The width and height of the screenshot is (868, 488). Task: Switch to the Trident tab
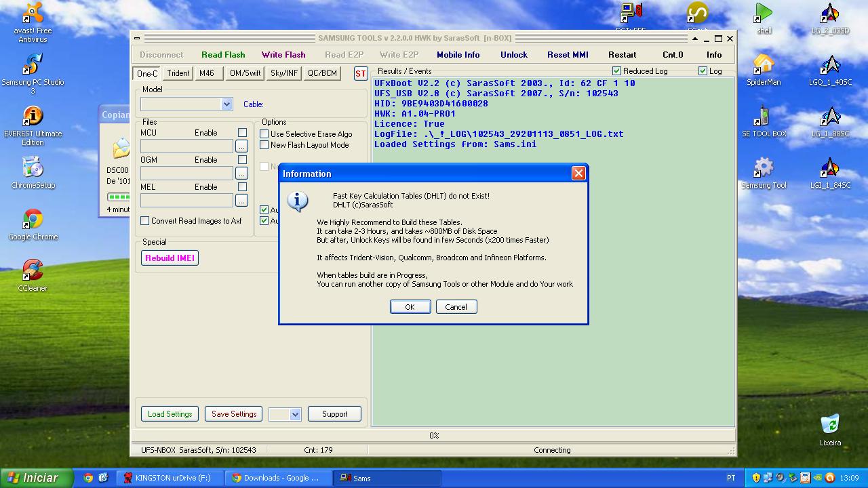click(178, 73)
